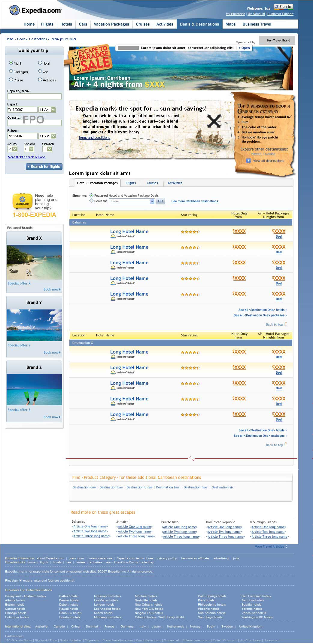Open the Cruises navigation item
The width and height of the screenshot is (313, 644).
(x=143, y=24)
